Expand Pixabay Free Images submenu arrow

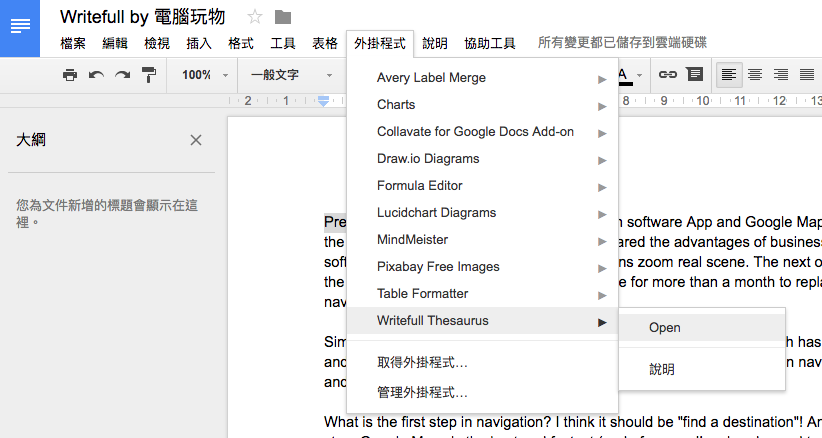602,269
